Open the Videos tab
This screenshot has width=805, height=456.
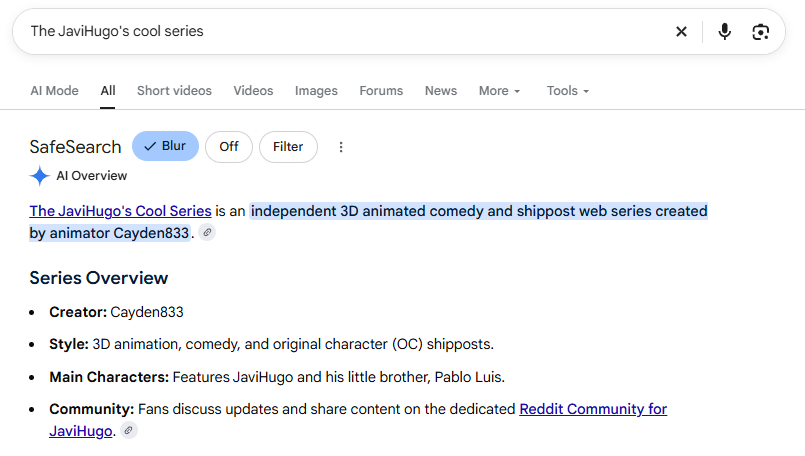(253, 91)
